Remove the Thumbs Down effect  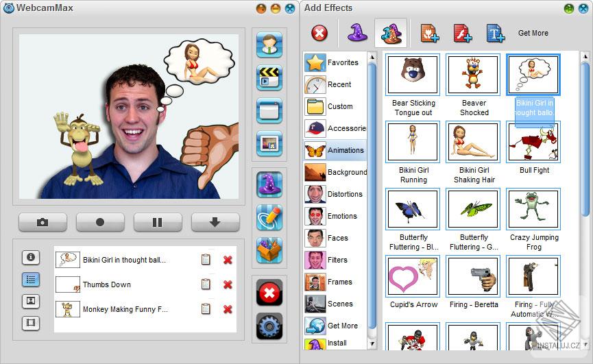228,284
